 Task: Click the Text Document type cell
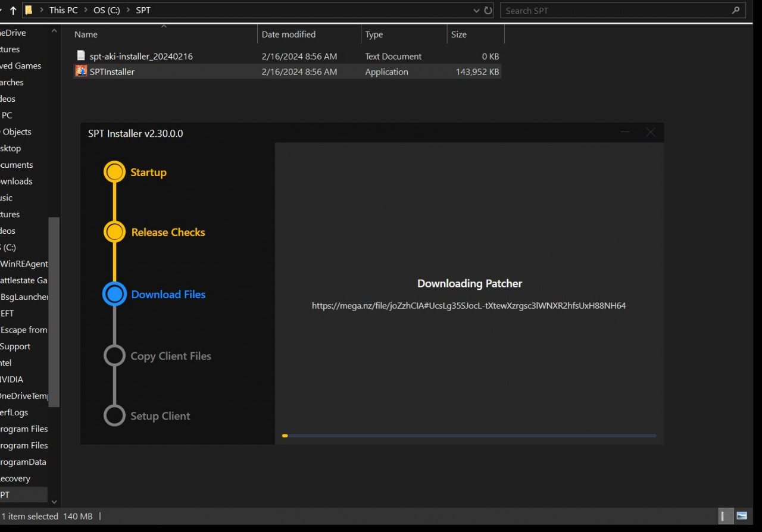coord(394,57)
